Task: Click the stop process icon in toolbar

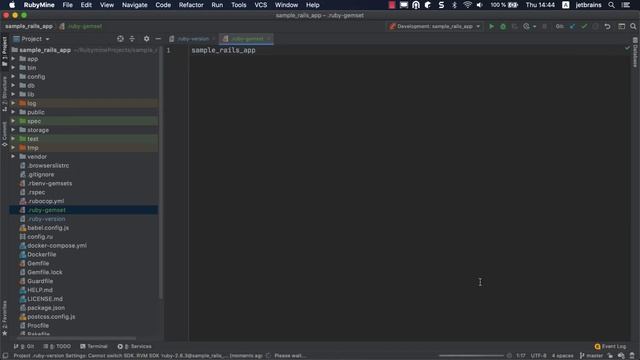Action: (544, 27)
